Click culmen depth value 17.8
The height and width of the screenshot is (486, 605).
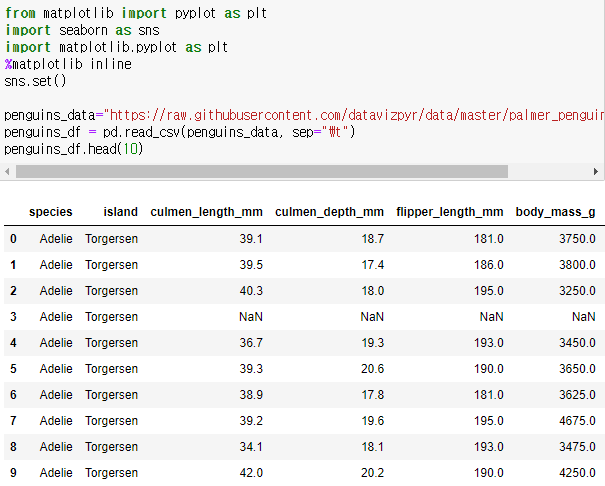(372, 395)
